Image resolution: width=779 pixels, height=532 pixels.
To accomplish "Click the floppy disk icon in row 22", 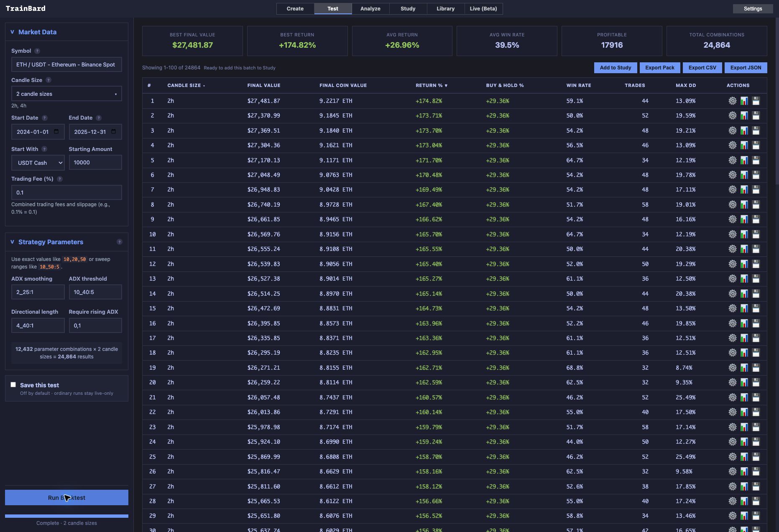I will pyautogui.click(x=756, y=412).
